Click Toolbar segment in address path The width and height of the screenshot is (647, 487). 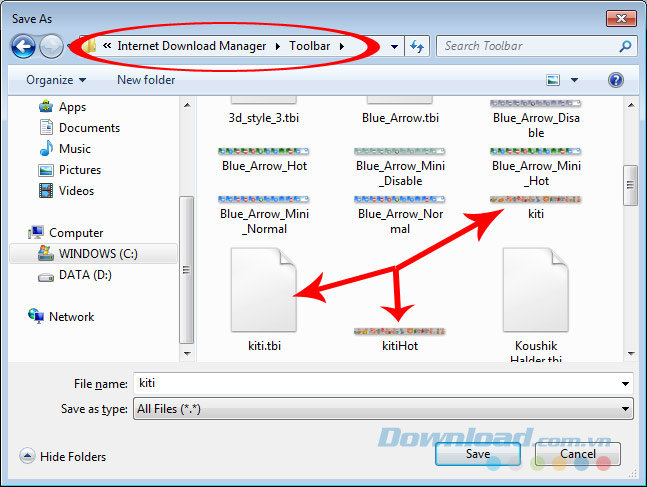pos(309,46)
